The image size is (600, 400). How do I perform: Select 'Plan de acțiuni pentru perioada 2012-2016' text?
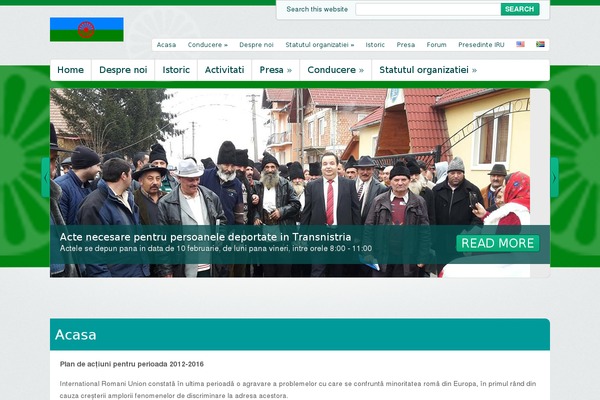[132, 364]
